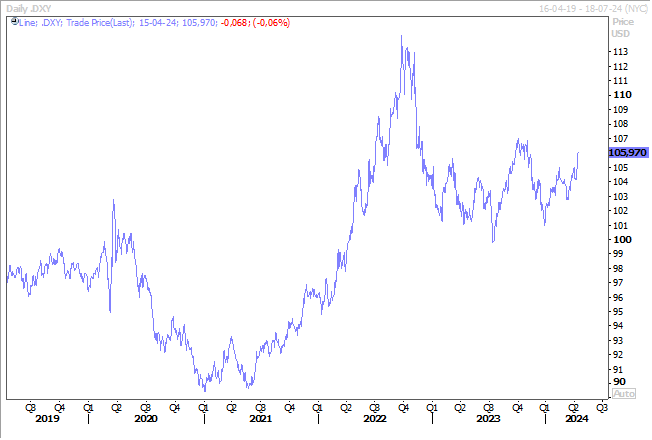Image resolution: width=652 pixels, height=440 pixels.
Task: Click the 2019 year label on time axis
Action: (x=46, y=418)
